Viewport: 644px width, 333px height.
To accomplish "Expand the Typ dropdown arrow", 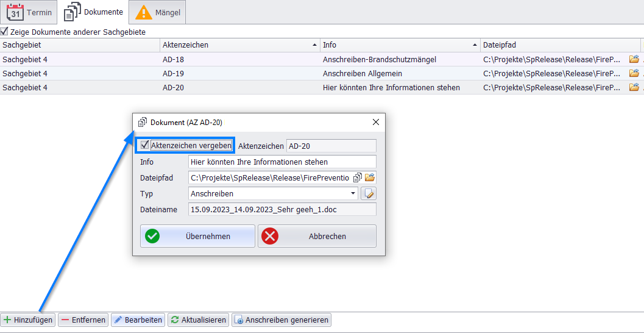I will click(353, 194).
